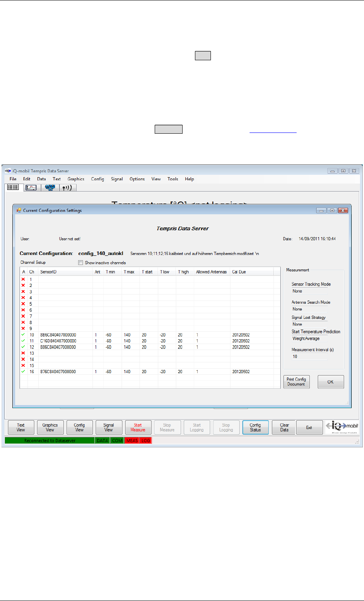Open the View menu
Viewport: 364px width, 601px height.
pos(156,179)
